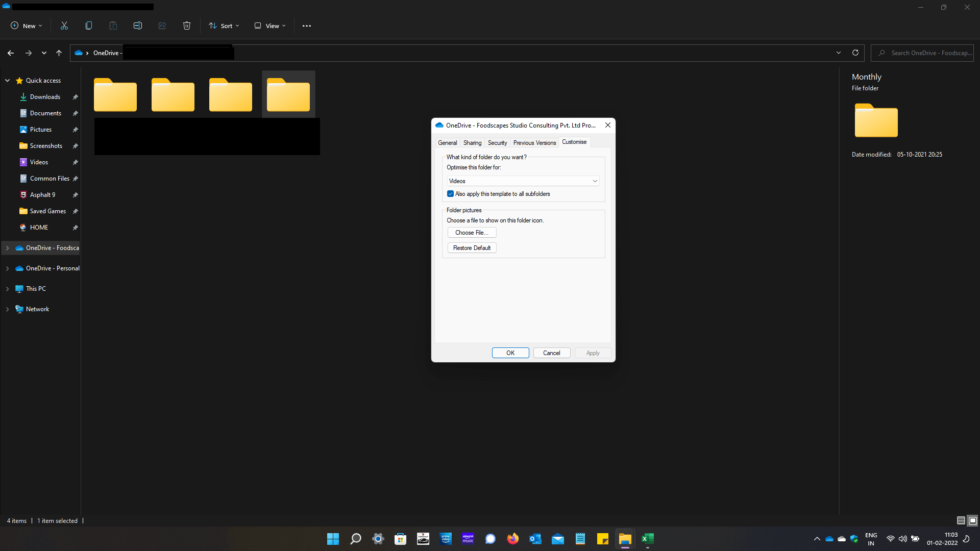Open the Previous Versions tab
Viewport: 980px width, 551px height.
(x=534, y=143)
